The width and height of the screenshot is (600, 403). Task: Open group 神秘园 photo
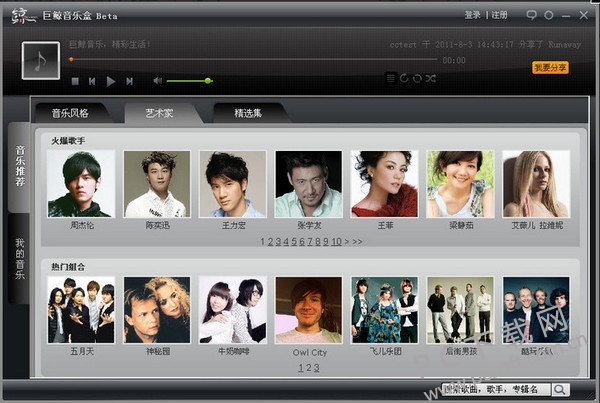157,310
